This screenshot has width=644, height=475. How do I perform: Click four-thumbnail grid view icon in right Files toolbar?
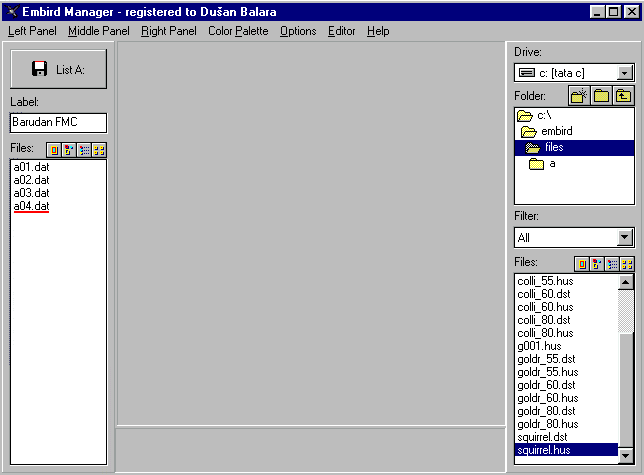(x=627, y=264)
